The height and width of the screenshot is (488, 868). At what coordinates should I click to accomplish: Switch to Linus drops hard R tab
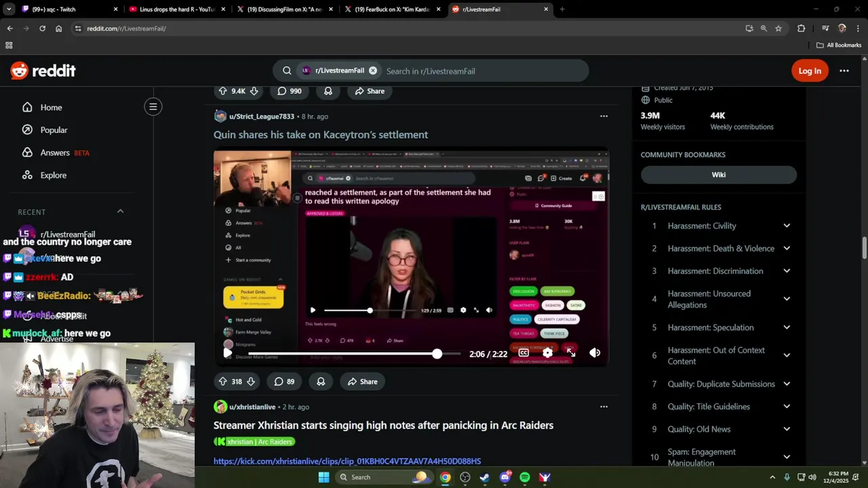177,9
